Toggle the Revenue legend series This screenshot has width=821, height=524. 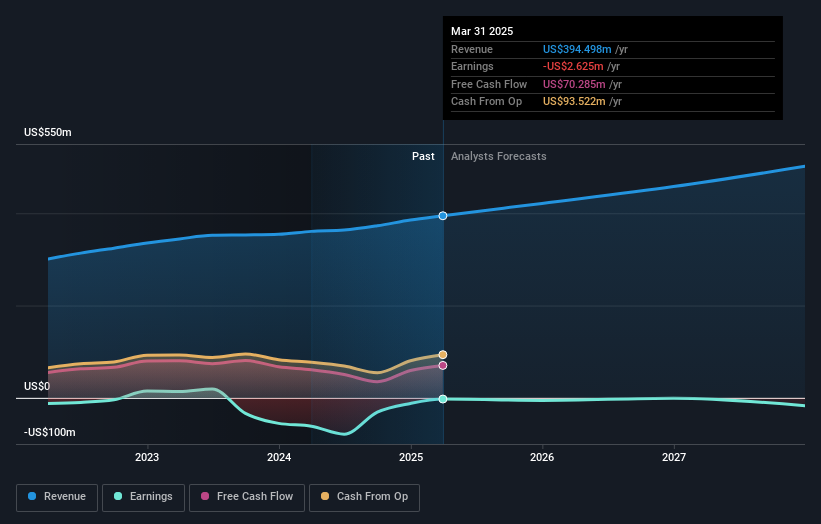[57, 497]
